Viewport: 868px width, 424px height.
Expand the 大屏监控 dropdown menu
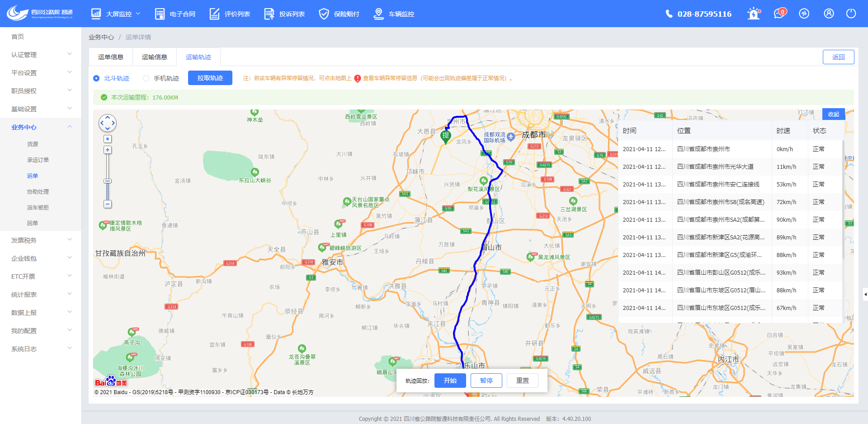pos(116,14)
